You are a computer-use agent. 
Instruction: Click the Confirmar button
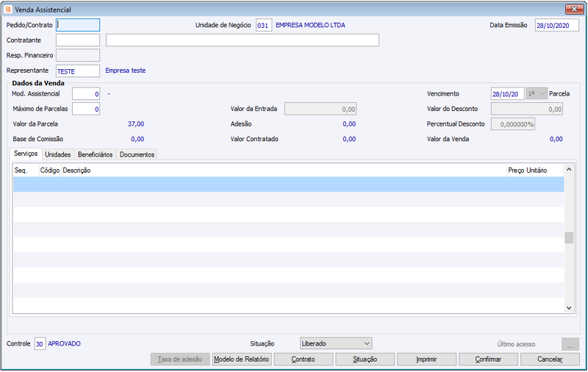(x=488, y=360)
